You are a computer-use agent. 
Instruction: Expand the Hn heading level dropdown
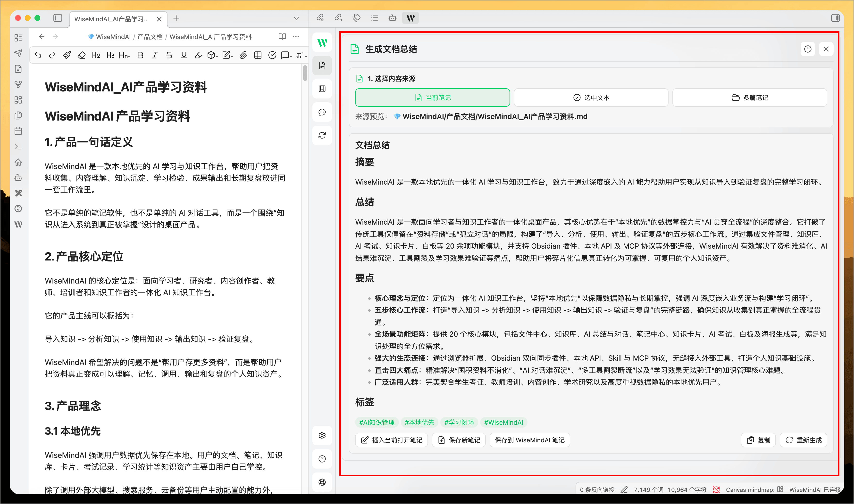tap(124, 55)
